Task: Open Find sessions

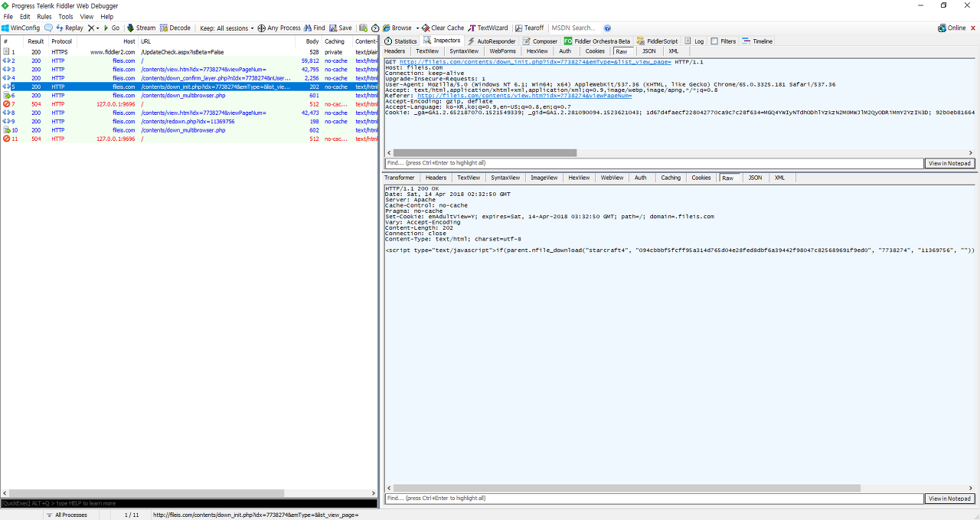Action: click(315, 28)
